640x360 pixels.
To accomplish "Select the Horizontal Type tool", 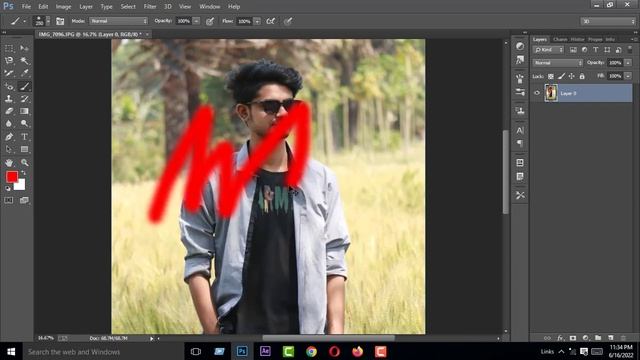I will tap(24, 137).
